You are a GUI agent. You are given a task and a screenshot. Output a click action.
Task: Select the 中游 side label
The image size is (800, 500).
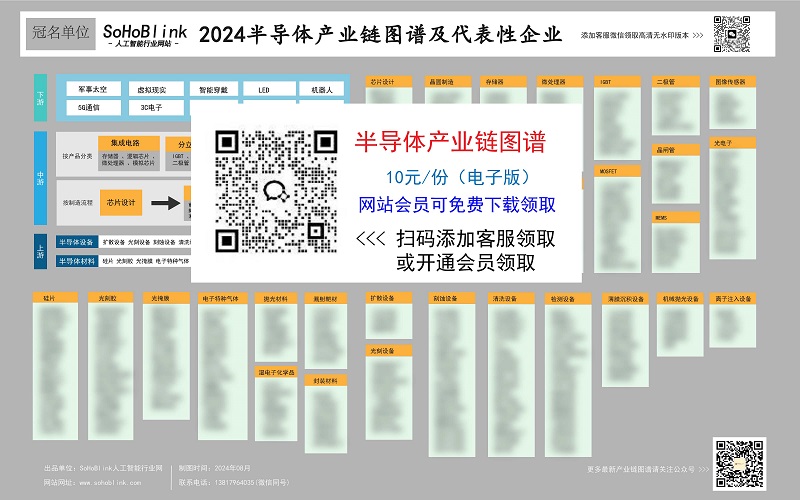[40, 178]
